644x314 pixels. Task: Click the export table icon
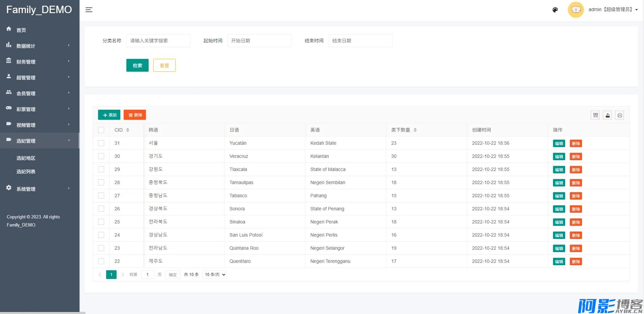point(607,115)
